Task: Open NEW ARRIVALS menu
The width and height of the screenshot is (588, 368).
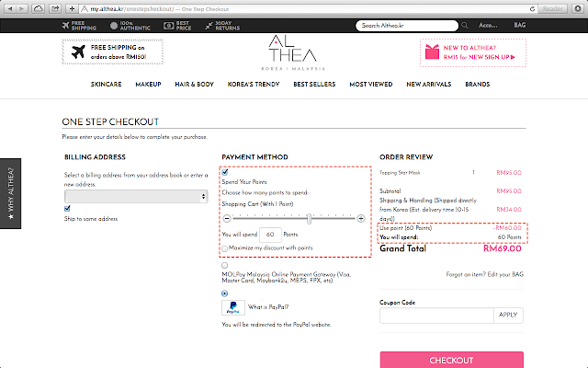Action: [429, 85]
